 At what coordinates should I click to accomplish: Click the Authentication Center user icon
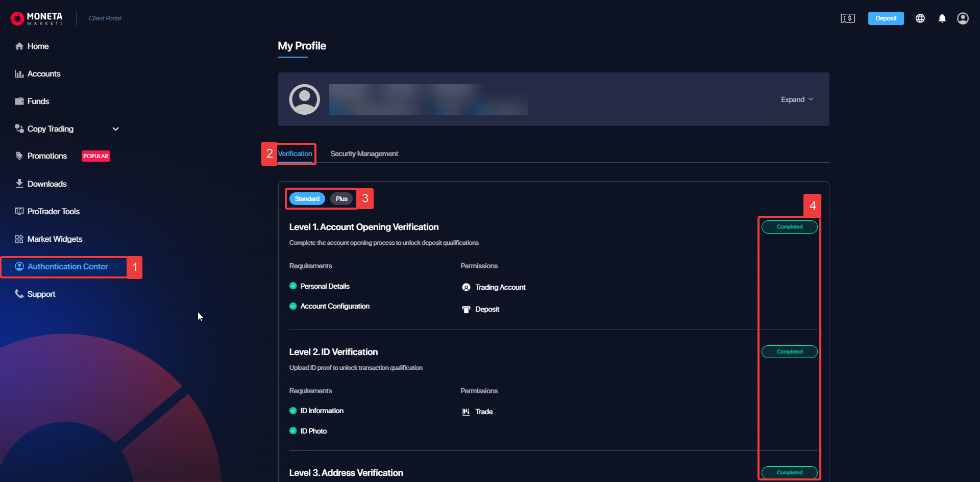19,266
